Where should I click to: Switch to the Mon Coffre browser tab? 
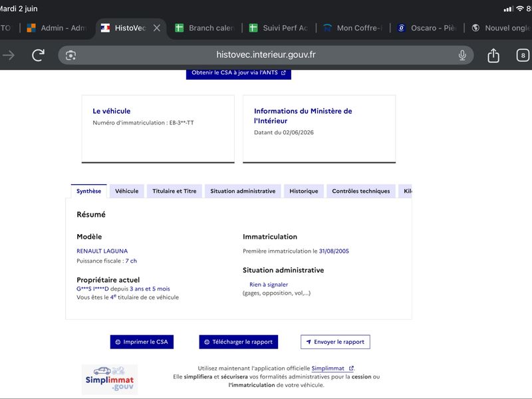353,28
